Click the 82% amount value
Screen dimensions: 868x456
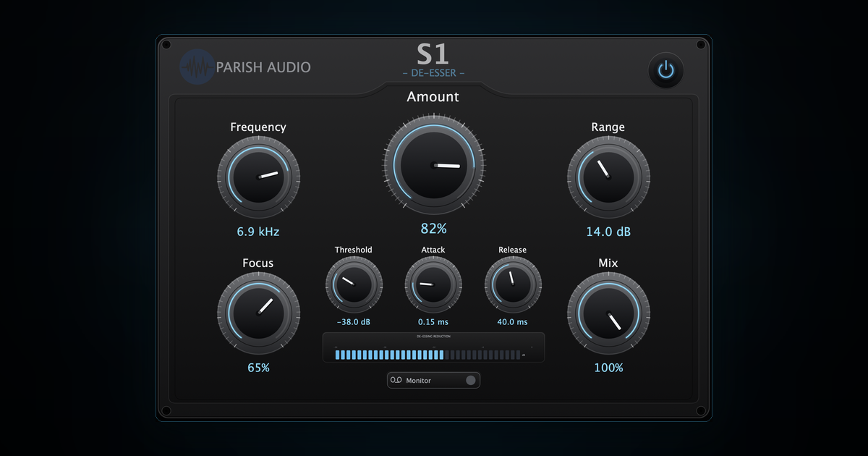[434, 229]
